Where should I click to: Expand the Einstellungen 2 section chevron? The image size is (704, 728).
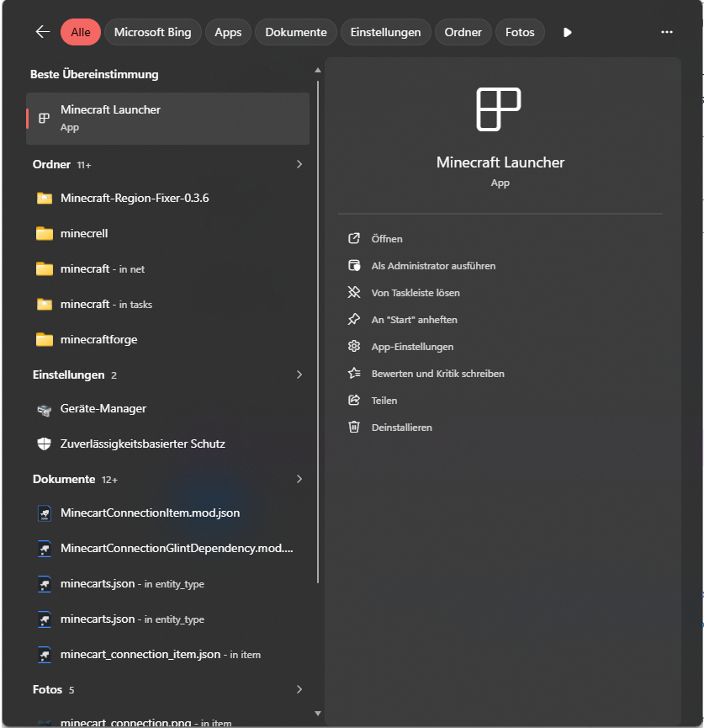(x=299, y=375)
